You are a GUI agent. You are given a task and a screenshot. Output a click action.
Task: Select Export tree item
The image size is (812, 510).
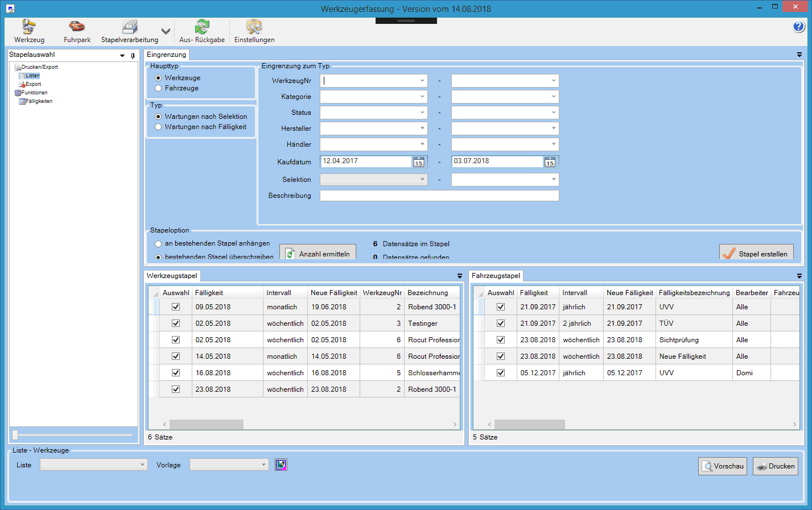point(30,84)
